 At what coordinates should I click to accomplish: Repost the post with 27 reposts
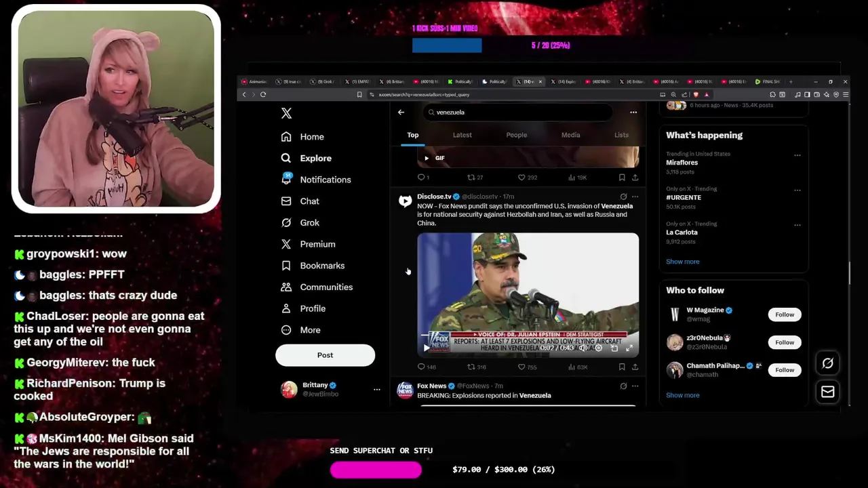click(x=471, y=178)
